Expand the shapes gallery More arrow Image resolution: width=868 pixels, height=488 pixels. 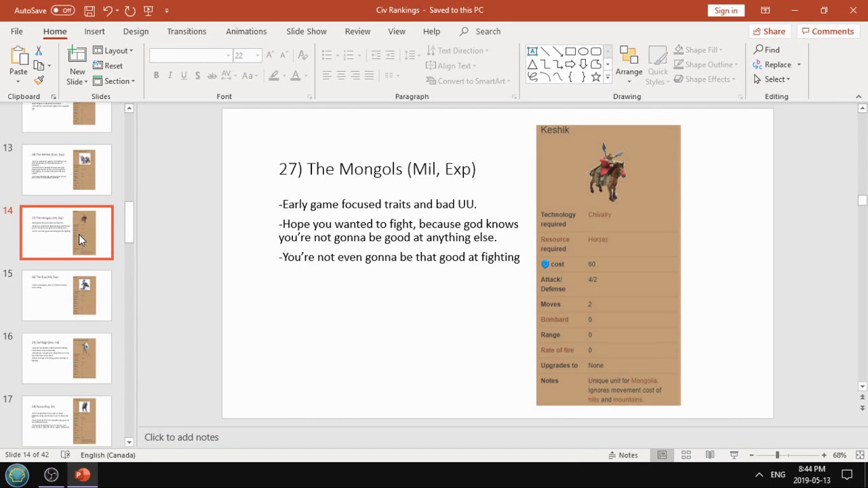pyautogui.click(x=608, y=78)
